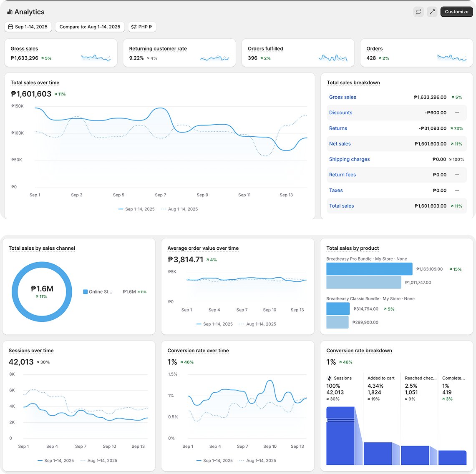The height and width of the screenshot is (474, 476).
Task: Click the Breatheasy Pro Bundle current period bar
Action: tap(369, 269)
